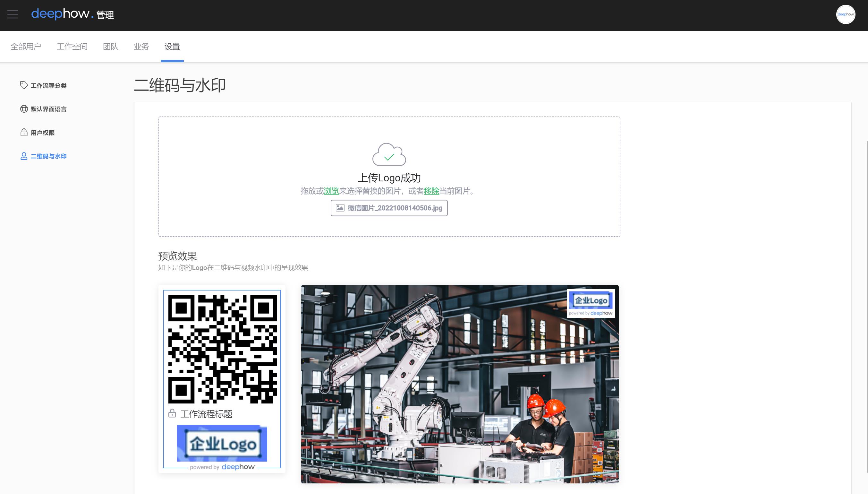The image size is (868, 494).
Task: Click the 预览效果 section heading
Action: [x=177, y=256]
